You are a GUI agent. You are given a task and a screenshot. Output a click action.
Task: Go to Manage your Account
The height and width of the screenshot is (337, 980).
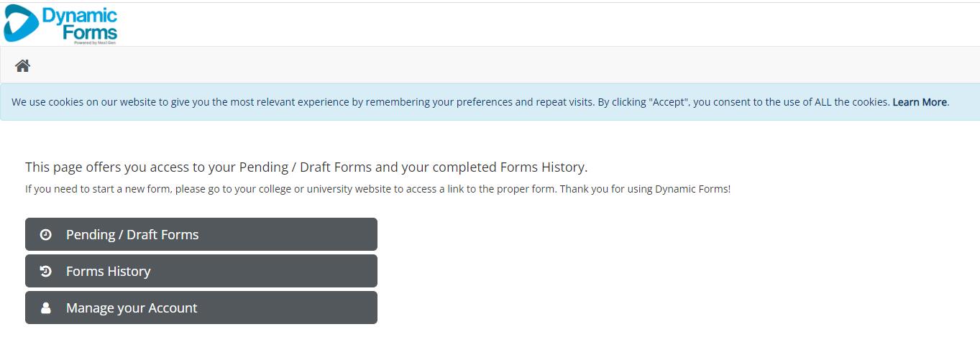pyautogui.click(x=132, y=308)
